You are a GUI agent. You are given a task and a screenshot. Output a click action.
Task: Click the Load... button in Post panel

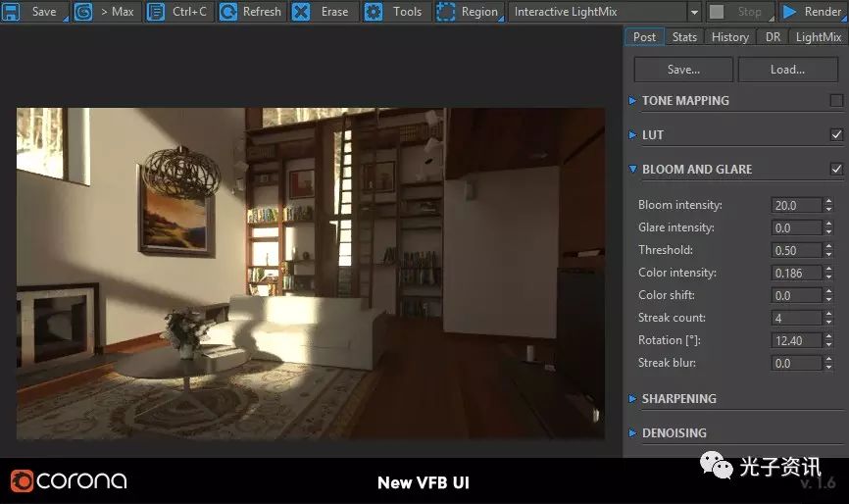point(787,70)
